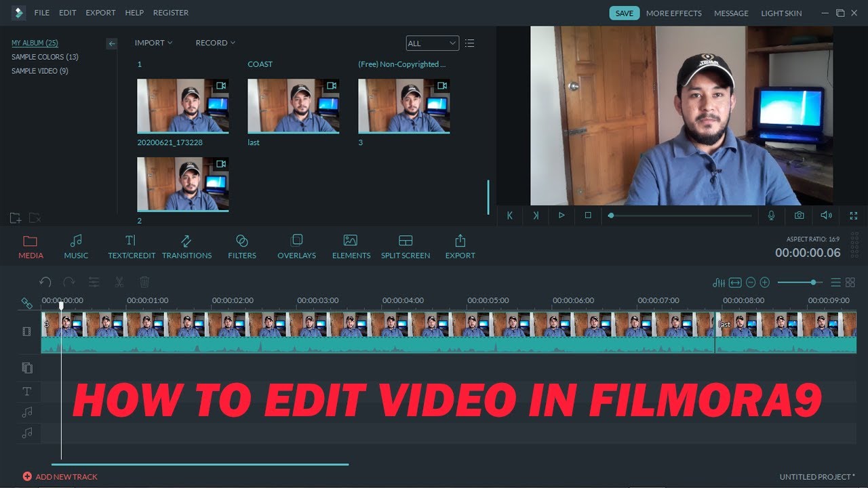Click the split scissors icon
Image resolution: width=868 pixels, height=488 pixels.
(x=119, y=282)
